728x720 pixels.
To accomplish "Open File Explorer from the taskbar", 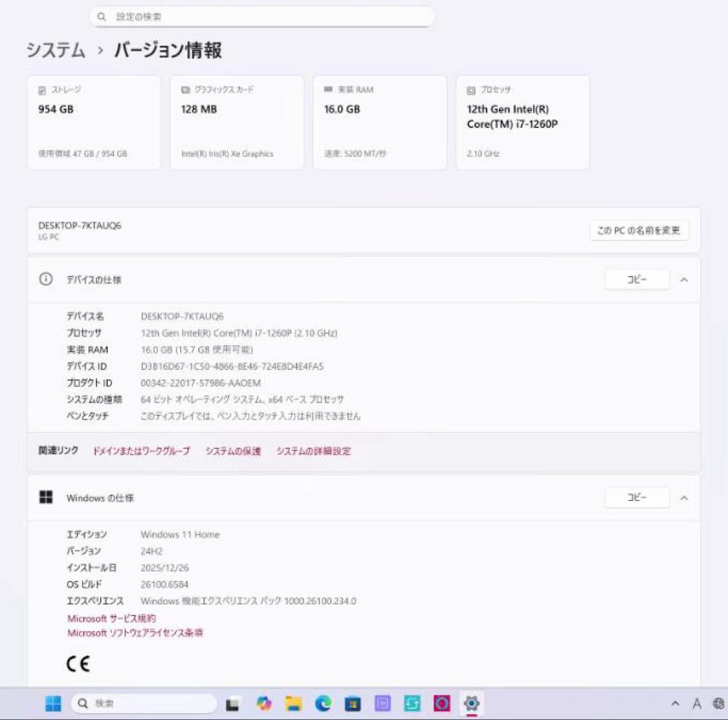I will 293,703.
